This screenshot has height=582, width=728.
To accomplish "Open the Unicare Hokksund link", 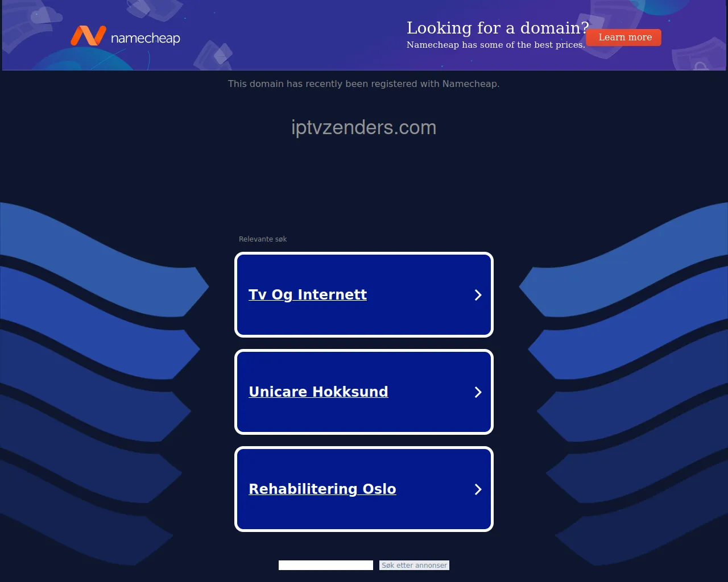I will pos(318,392).
